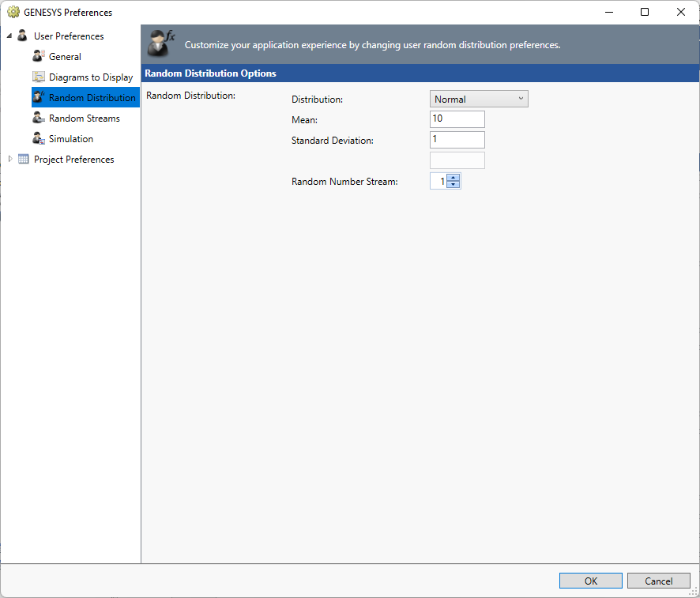Open the Distribution dropdown set to Normal
Image resolution: width=700 pixels, height=598 pixels.
[x=479, y=99]
